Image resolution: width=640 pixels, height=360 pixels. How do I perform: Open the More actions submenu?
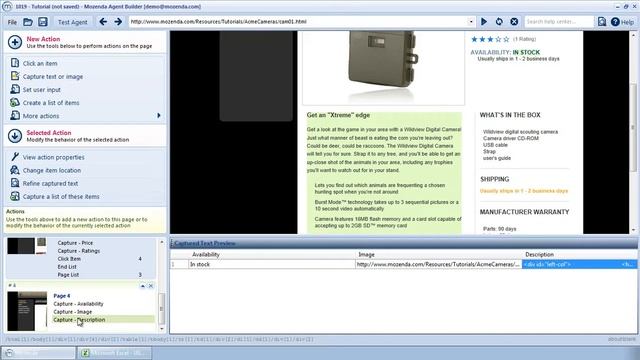coord(41,116)
